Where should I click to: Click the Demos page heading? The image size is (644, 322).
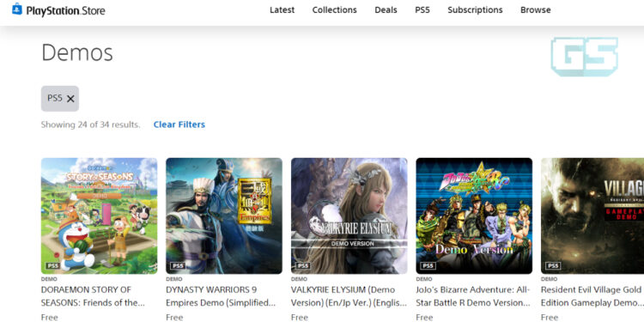[x=77, y=53]
